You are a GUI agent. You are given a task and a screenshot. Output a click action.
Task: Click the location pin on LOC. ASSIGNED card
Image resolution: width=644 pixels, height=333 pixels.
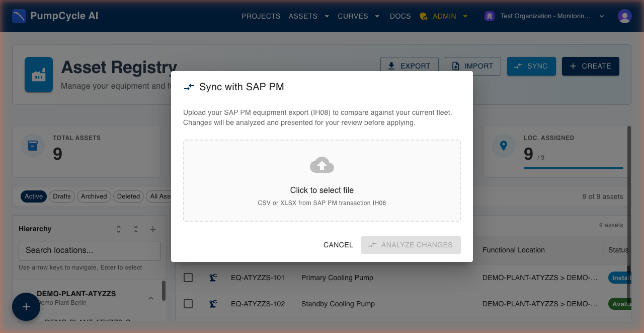(x=504, y=146)
